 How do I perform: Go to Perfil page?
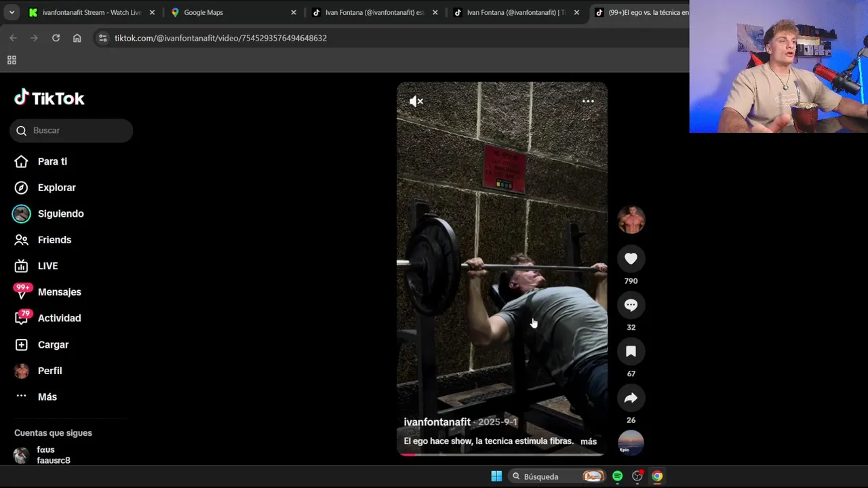tap(50, 371)
